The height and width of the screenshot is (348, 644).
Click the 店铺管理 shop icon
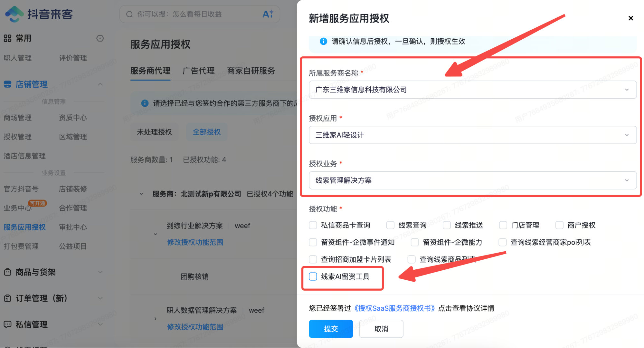tap(7, 84)
